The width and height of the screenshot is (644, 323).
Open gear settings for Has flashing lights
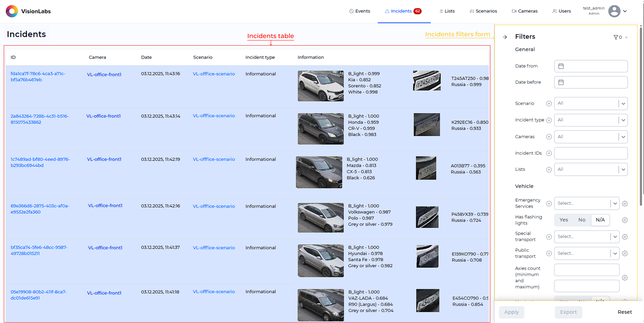625,220
